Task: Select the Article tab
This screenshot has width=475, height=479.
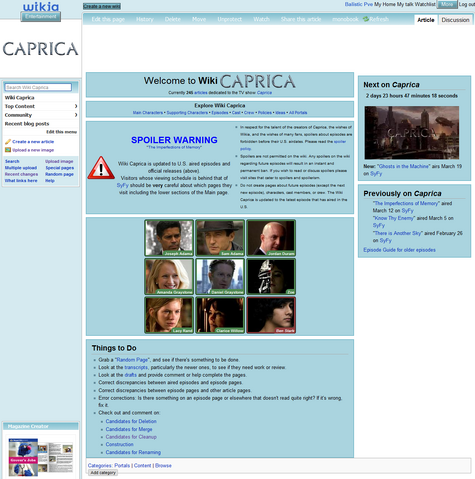Action: pos(426,20)
